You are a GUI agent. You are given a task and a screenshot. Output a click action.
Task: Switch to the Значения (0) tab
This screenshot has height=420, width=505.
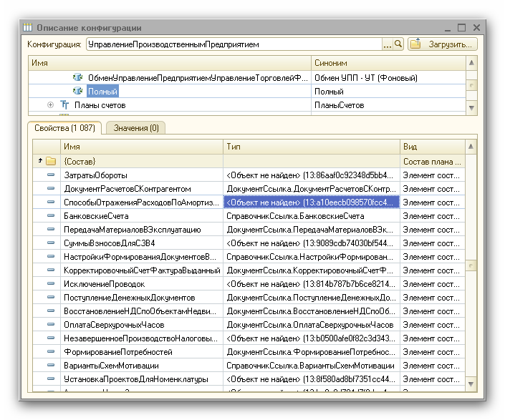pos(136,128)
